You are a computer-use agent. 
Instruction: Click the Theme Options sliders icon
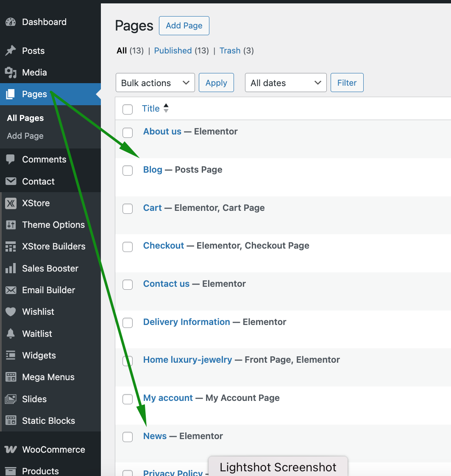11,225
